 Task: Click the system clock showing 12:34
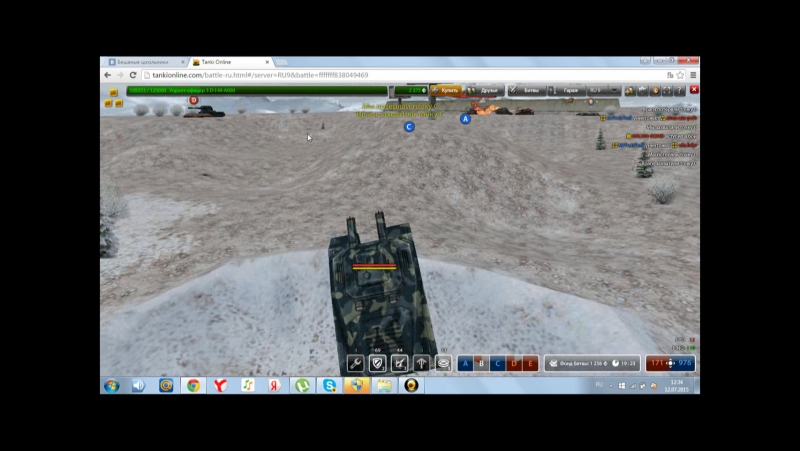pyautogui.click(x=677, y=386)
